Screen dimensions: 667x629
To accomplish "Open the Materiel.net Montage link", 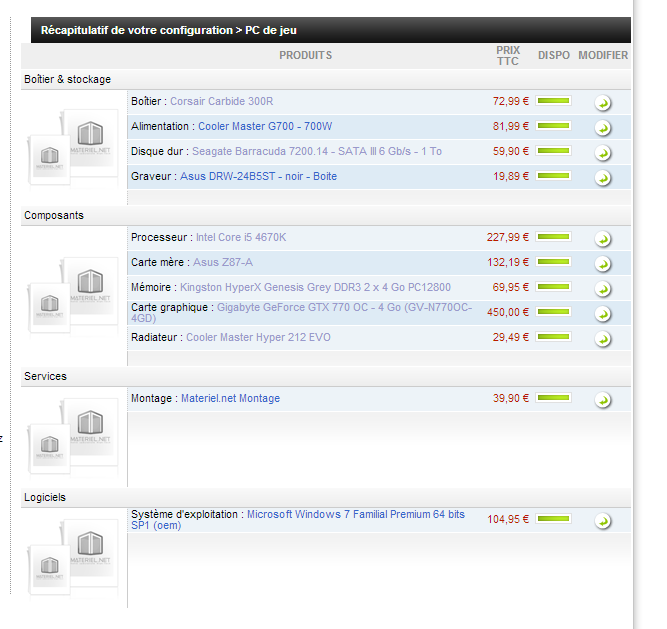I will 231,398.
